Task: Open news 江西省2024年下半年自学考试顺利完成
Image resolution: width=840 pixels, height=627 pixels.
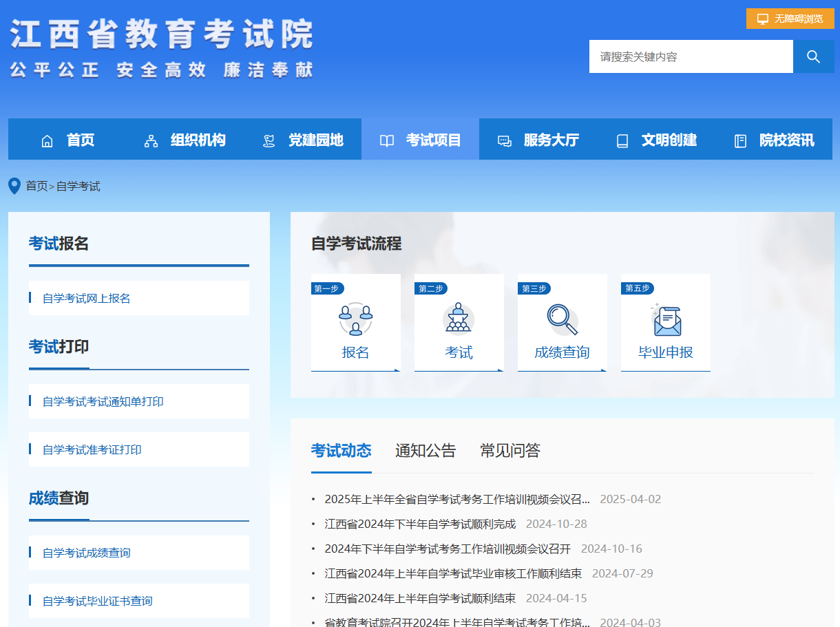Action: (420, 524)
